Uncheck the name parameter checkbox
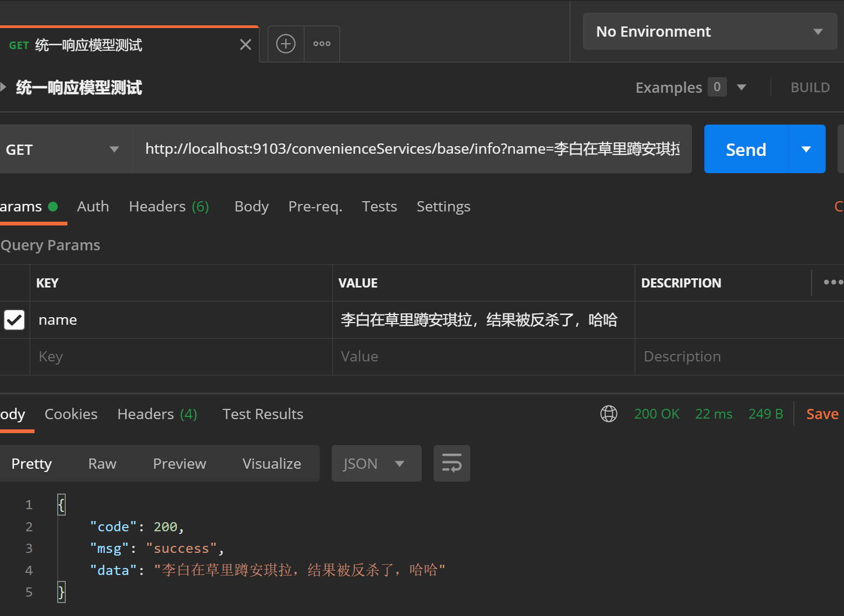 (14, 320)
